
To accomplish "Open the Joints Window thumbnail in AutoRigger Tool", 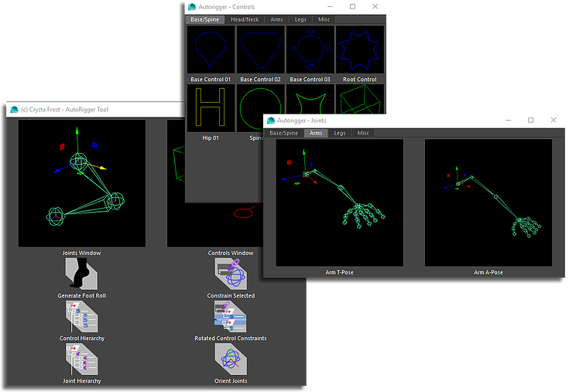I will coord(81,183).
